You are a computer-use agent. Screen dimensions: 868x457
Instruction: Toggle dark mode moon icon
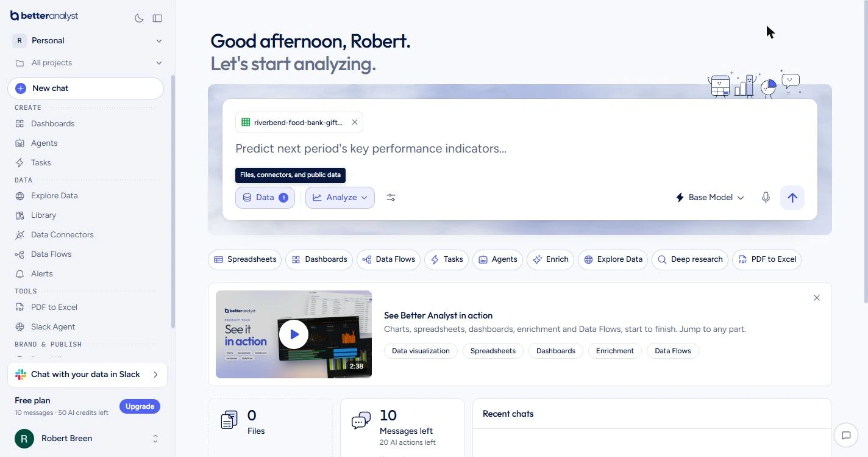pos(139,18)
